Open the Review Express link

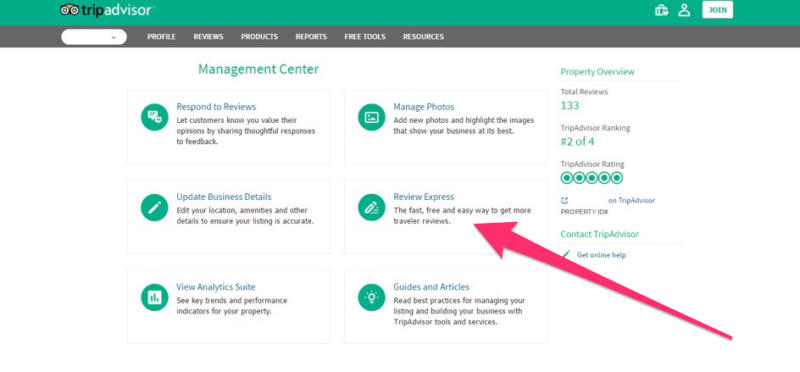click(x=423, y=196)
